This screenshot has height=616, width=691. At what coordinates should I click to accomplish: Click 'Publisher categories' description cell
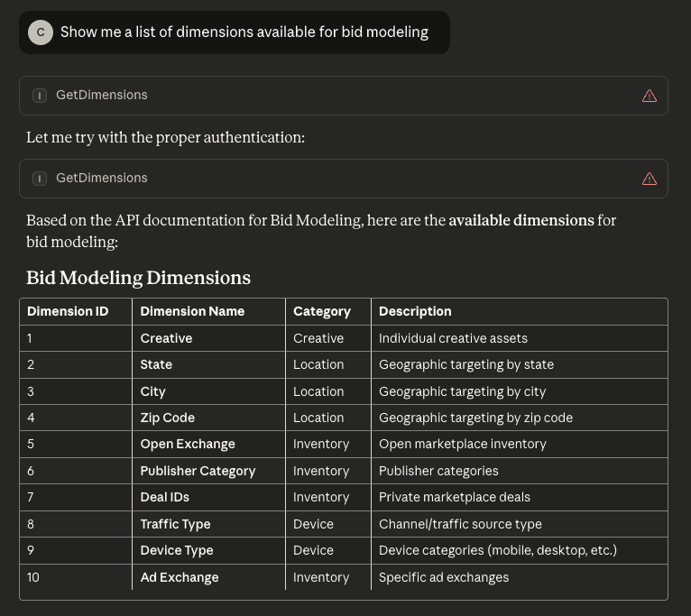(x=520, y=471)
